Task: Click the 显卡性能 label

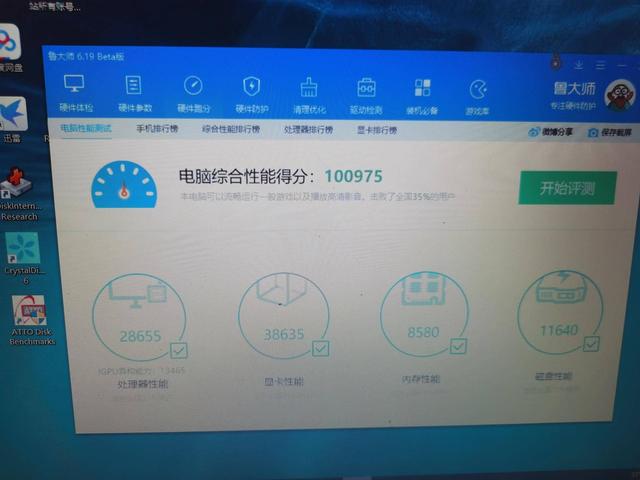Action: click(x=284, y=382)
